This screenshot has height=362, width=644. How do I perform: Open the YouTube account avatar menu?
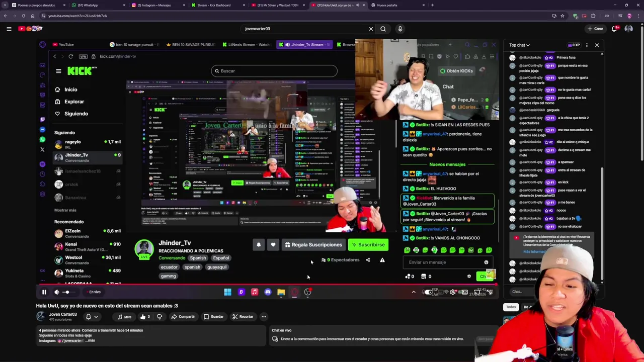coord(628,29)
